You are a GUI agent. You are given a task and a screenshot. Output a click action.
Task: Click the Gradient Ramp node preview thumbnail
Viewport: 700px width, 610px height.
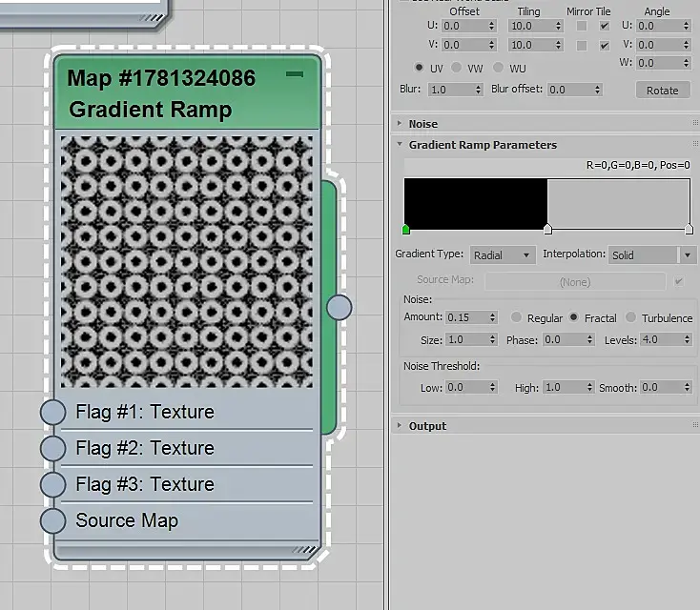[187, 262]
